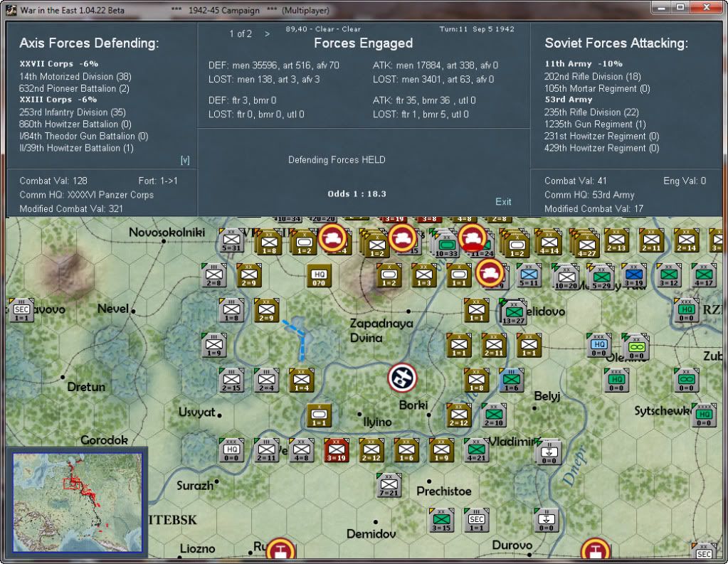Click '860th Howitzer Battalion (0)' entry

pos(75,124)
